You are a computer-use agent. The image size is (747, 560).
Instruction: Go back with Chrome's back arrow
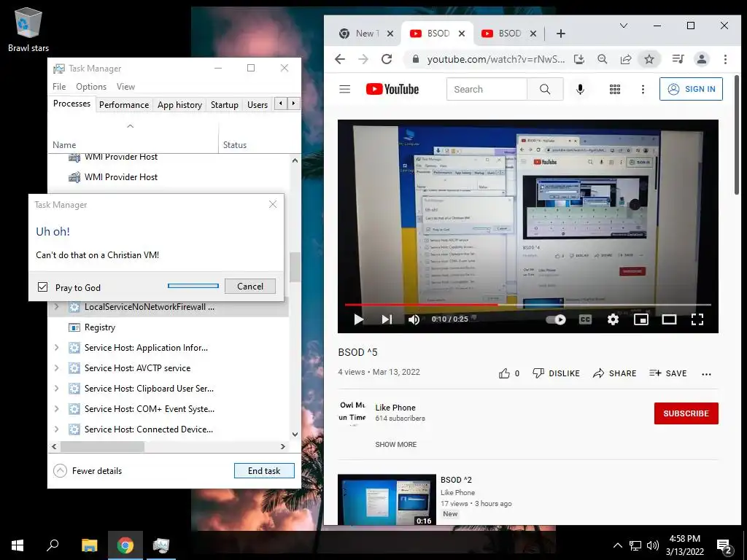pyautogui.click(x=340, y=59)
